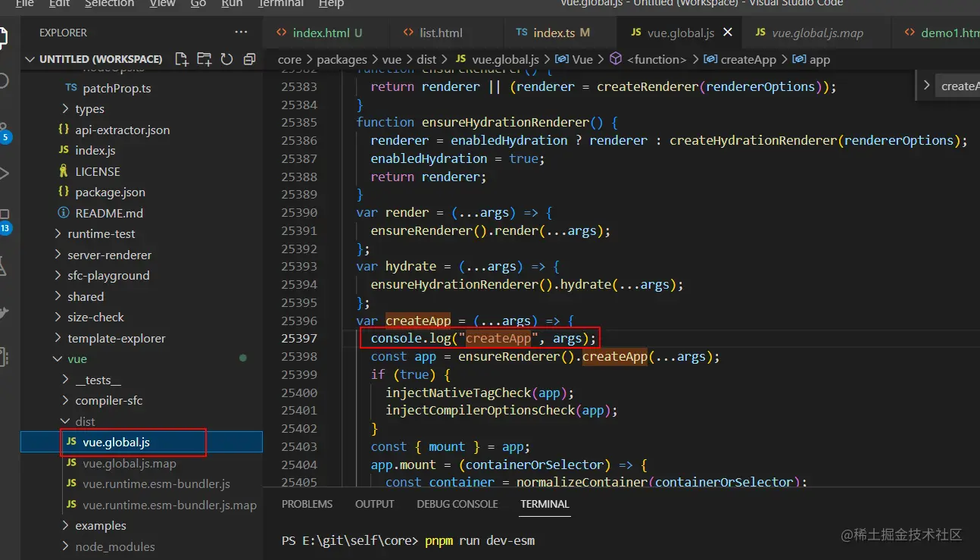Viewport: 980px width, 560px height.
Task: Collapse all folders in Explorer
Action: 249,59
